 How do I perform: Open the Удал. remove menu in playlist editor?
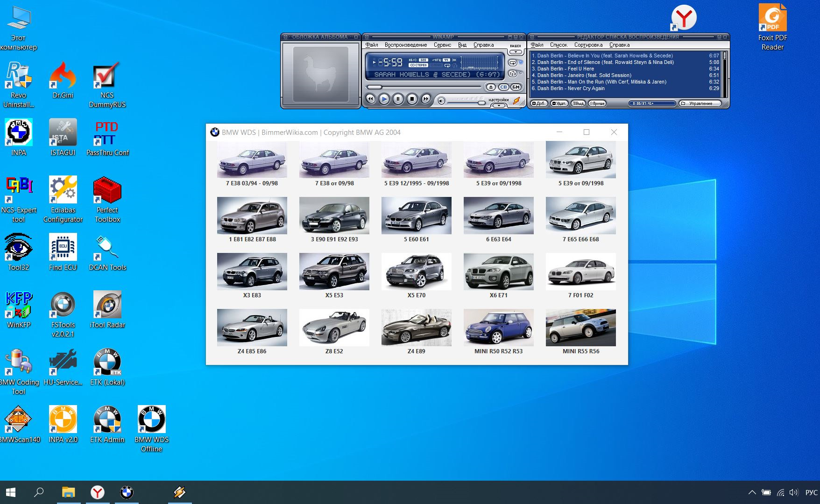click(559, 104)
